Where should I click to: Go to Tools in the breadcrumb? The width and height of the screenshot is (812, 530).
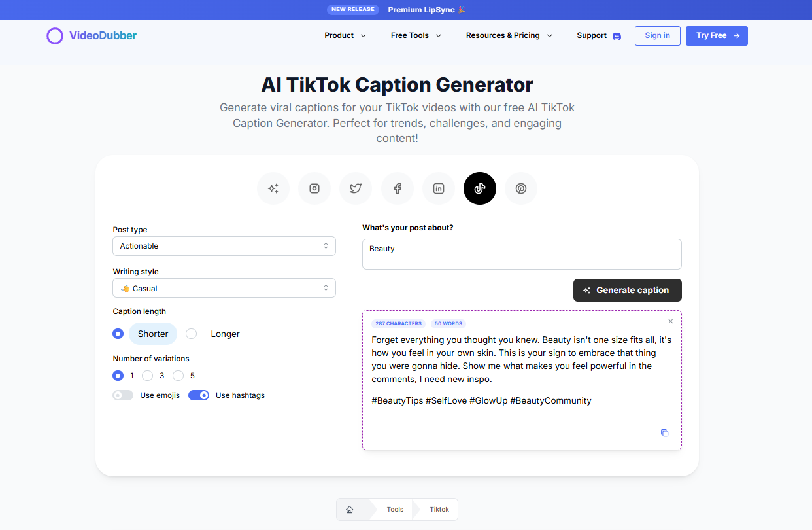coord(395,510)
